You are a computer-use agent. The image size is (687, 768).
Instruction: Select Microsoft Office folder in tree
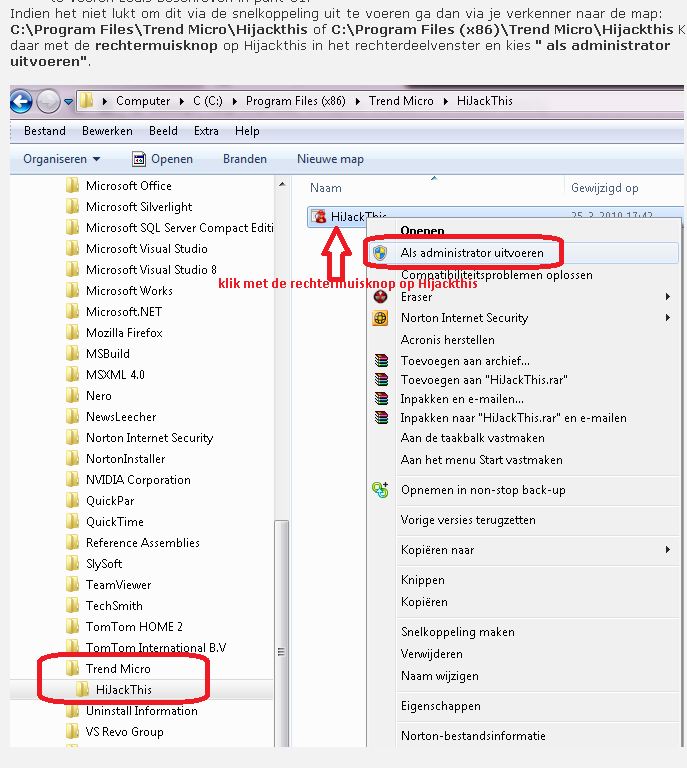129,186
